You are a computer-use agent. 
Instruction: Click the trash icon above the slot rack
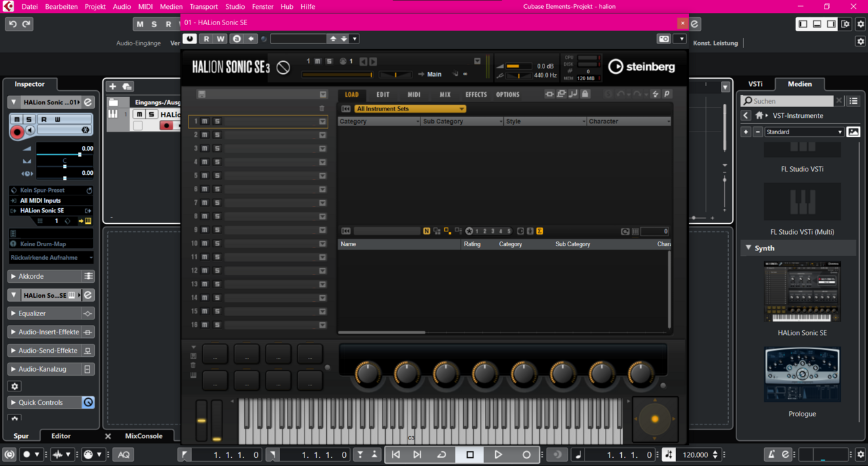coord(321,109)
